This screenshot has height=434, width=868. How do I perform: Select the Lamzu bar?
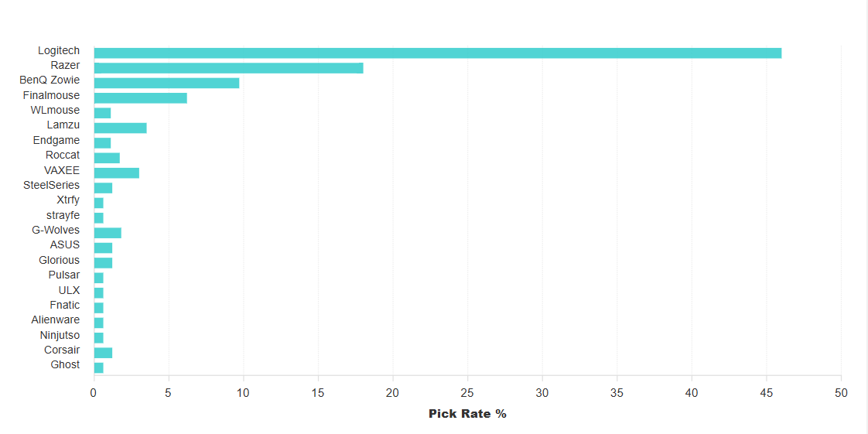coord(120,128)
